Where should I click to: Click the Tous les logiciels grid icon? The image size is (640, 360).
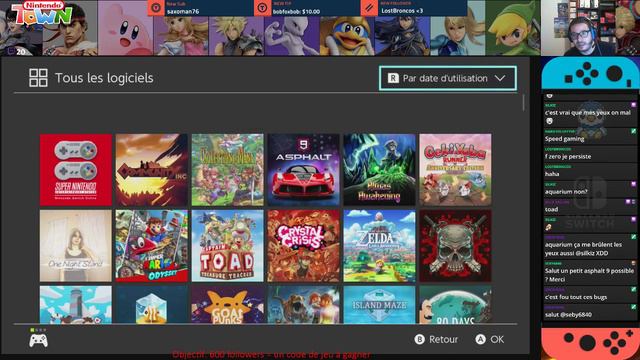pyautogui.click(x=38, y=78)
